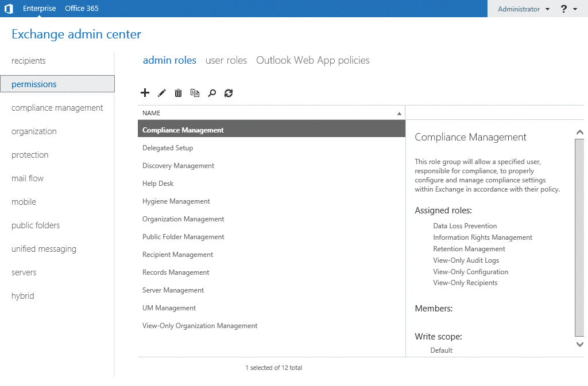Viewport: 588px width, 386px height.
Task: Navigate to compliance management section
Action: click(57, 107)
